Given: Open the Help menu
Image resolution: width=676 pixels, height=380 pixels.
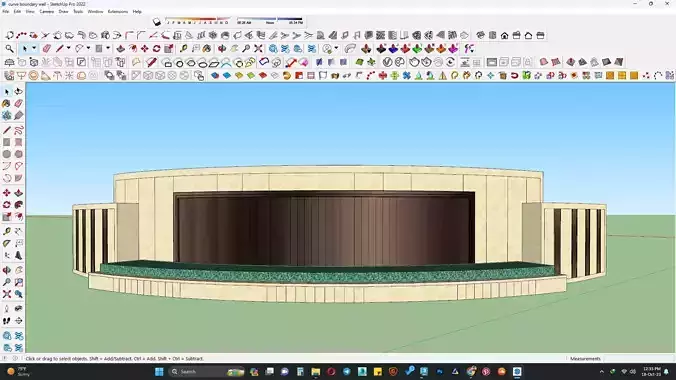Looking at the screenshot, I should pyautogui.click(x=137, y=12).
